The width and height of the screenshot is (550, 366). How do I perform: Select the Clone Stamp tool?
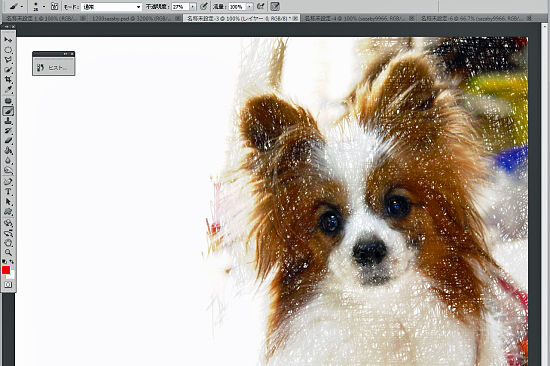(x=8, y=121)
